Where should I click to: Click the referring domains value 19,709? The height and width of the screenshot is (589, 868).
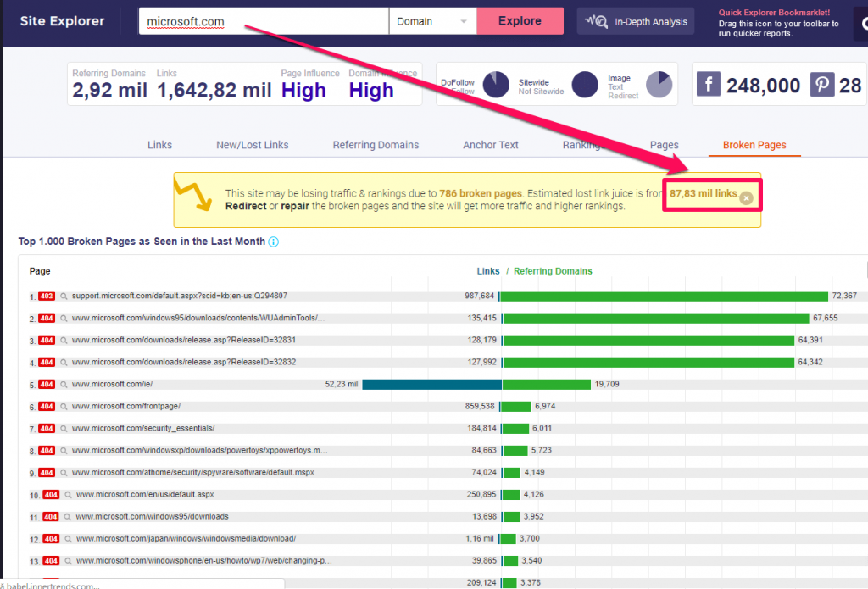click(x=607, y=384)
